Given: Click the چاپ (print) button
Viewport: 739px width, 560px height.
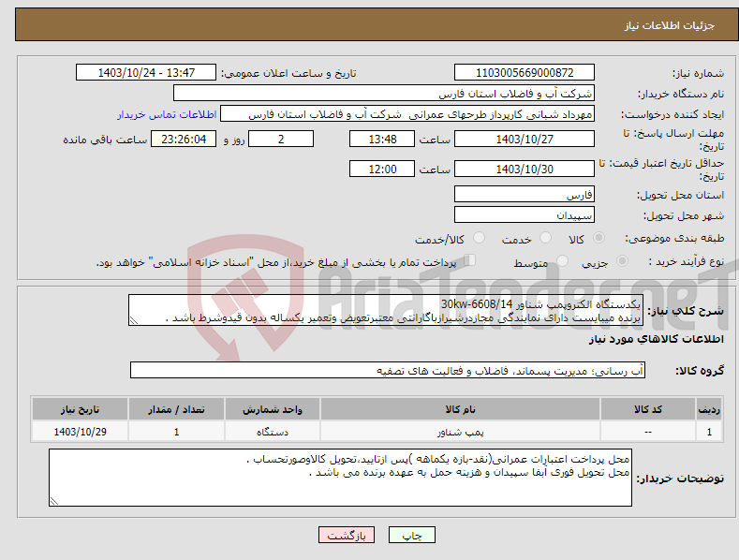Looking at the screenshot, I should click(411, 535).
